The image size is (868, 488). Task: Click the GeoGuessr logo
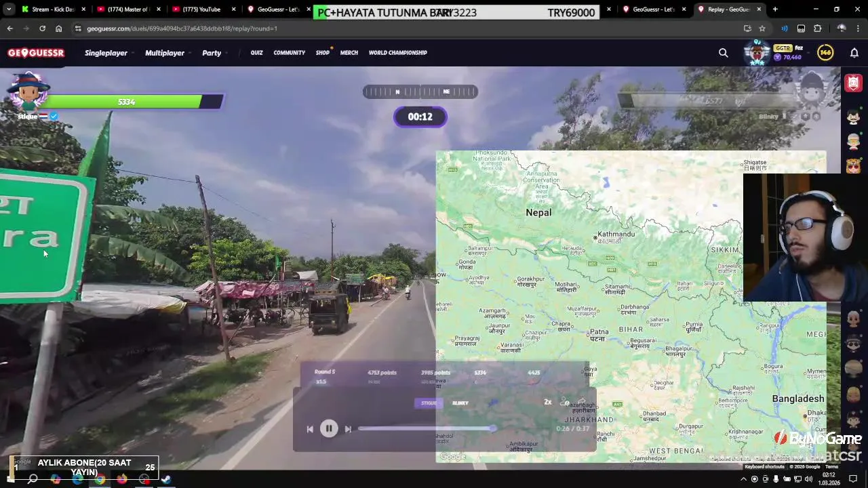click(x=36, y=53)
